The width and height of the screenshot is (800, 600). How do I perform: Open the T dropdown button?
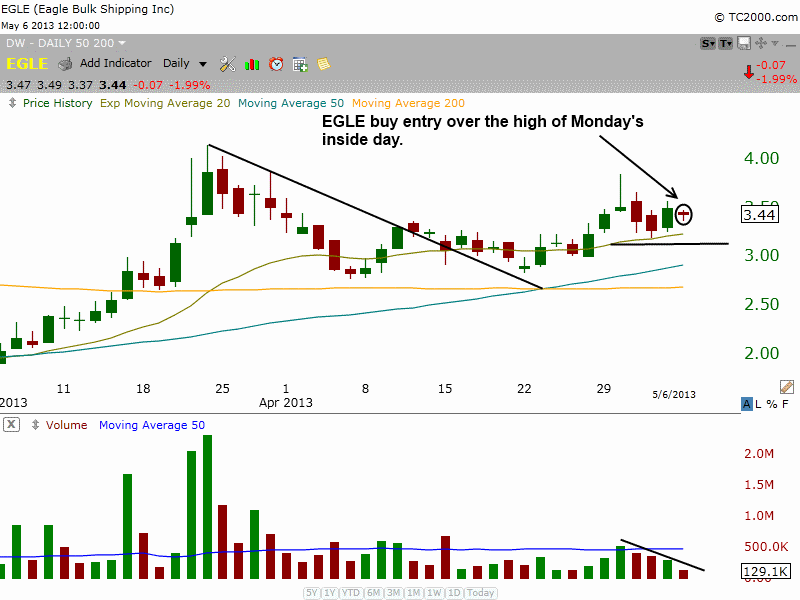(726, 44)
